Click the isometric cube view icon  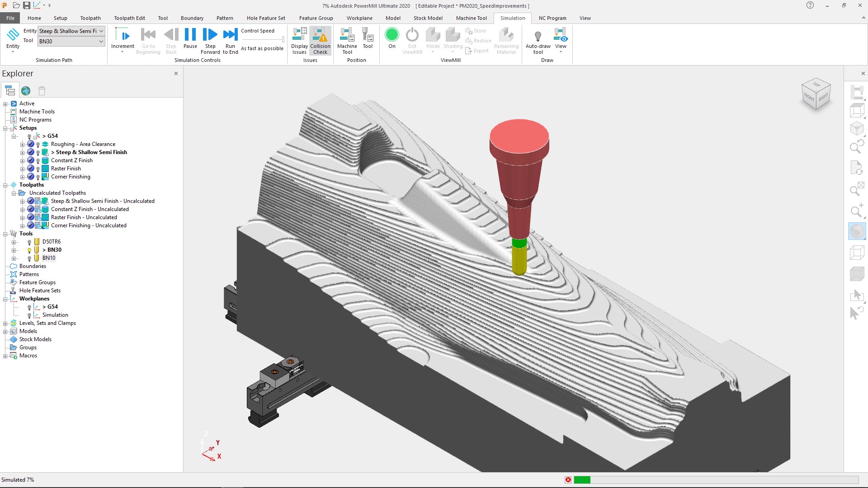click(x=857, y=128)
